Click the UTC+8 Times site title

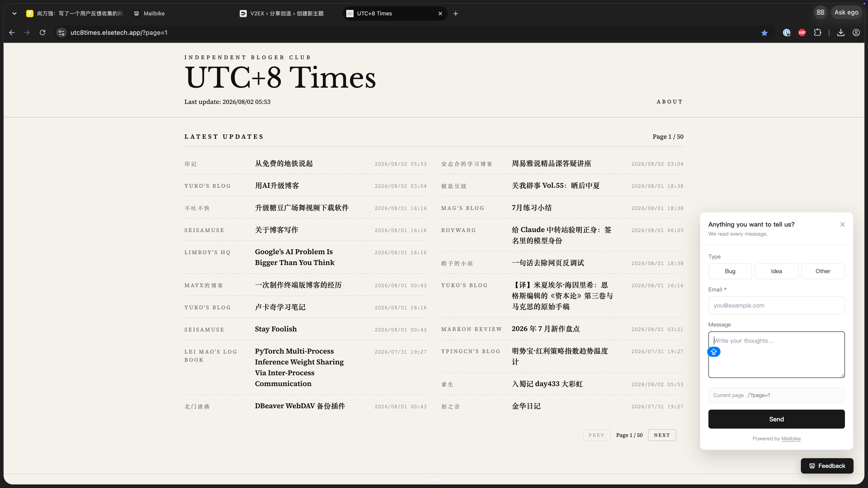point(280,78)
